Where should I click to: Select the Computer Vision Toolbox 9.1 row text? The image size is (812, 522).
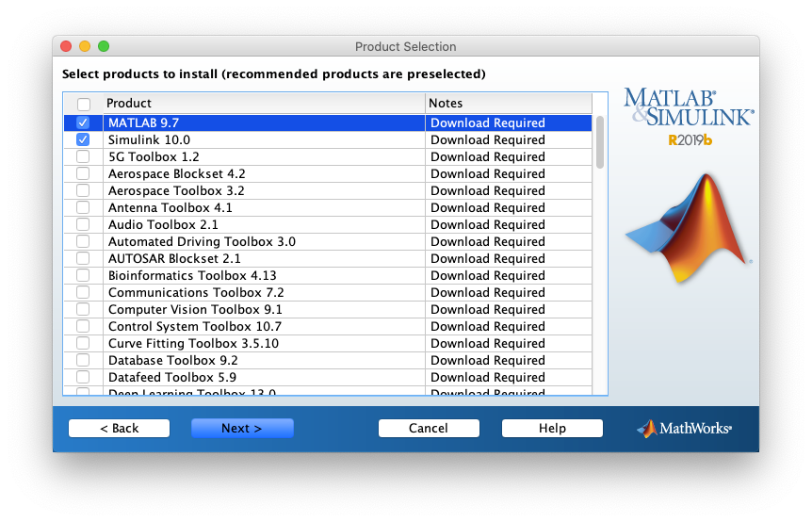click(195, 309)
